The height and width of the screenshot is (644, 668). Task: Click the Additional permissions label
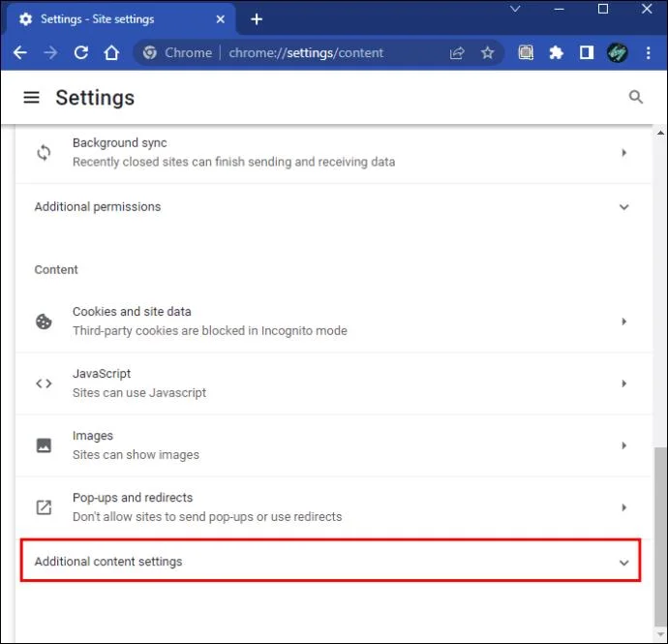(98, 206)
